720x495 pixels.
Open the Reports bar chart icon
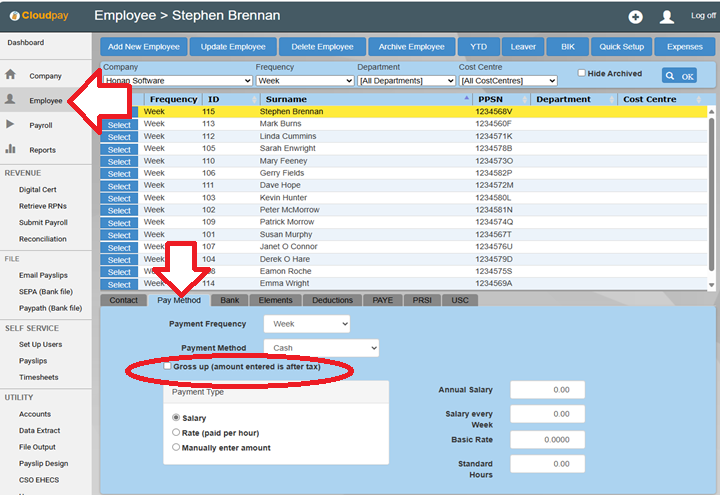pos(11,149)
